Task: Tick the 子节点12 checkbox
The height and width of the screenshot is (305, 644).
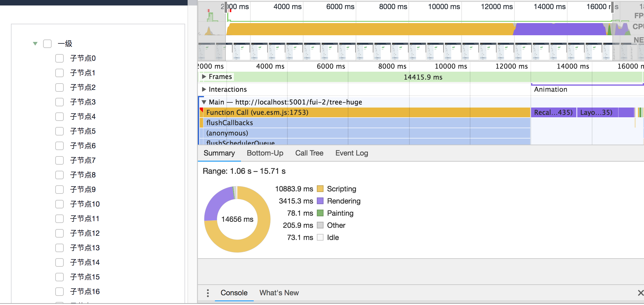Action: coord(59,233)
